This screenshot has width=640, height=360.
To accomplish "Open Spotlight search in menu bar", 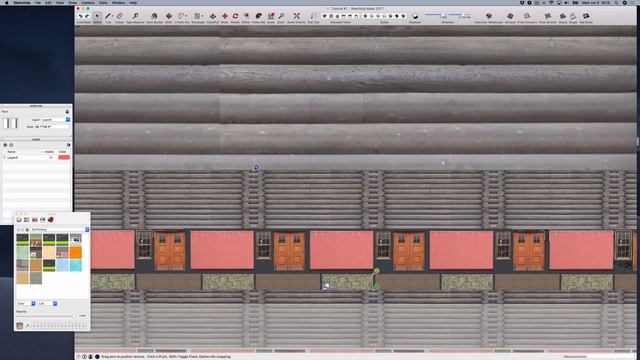I will click(x=616, y=2).
